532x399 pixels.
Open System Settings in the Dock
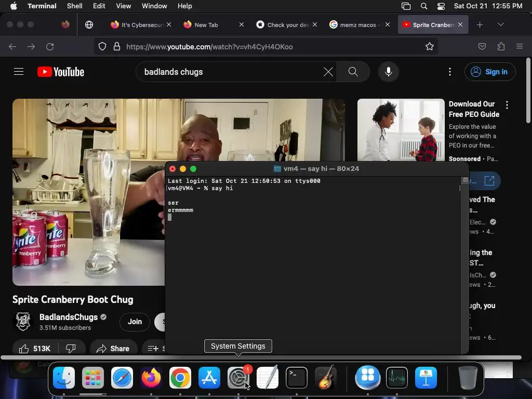pos(238,378)
